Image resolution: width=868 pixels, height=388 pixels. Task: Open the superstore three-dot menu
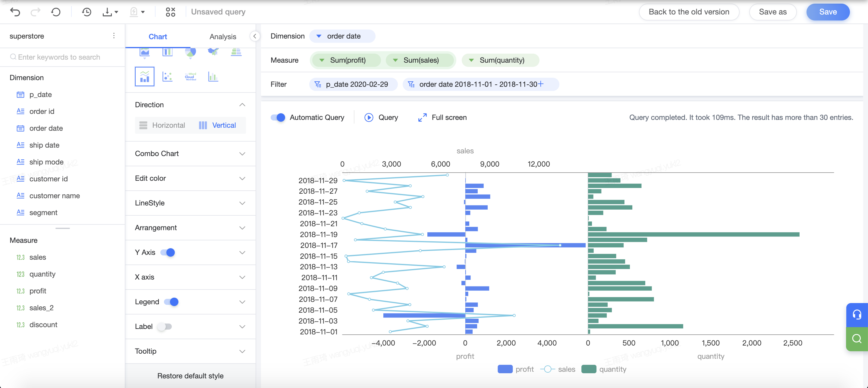point(114,36)
